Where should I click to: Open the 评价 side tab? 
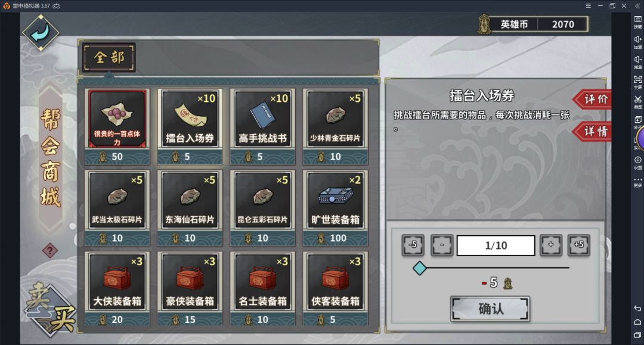(x=593, y=99)
